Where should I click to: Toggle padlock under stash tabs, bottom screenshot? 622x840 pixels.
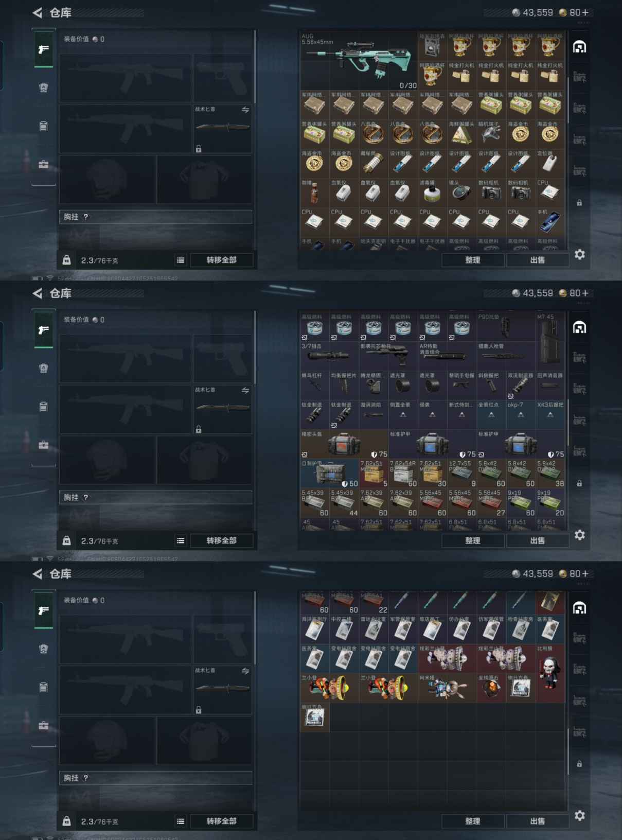click(579, 764)
